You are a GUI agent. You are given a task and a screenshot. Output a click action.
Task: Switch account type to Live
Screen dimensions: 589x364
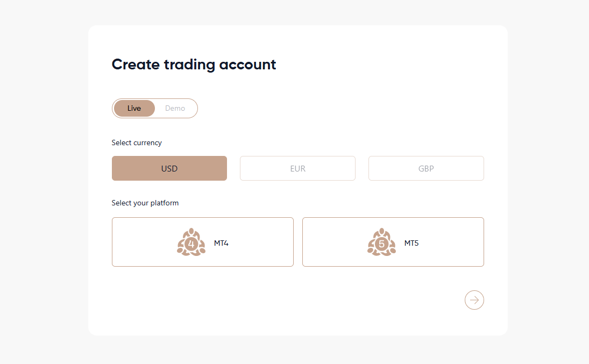tap(134, 108)
